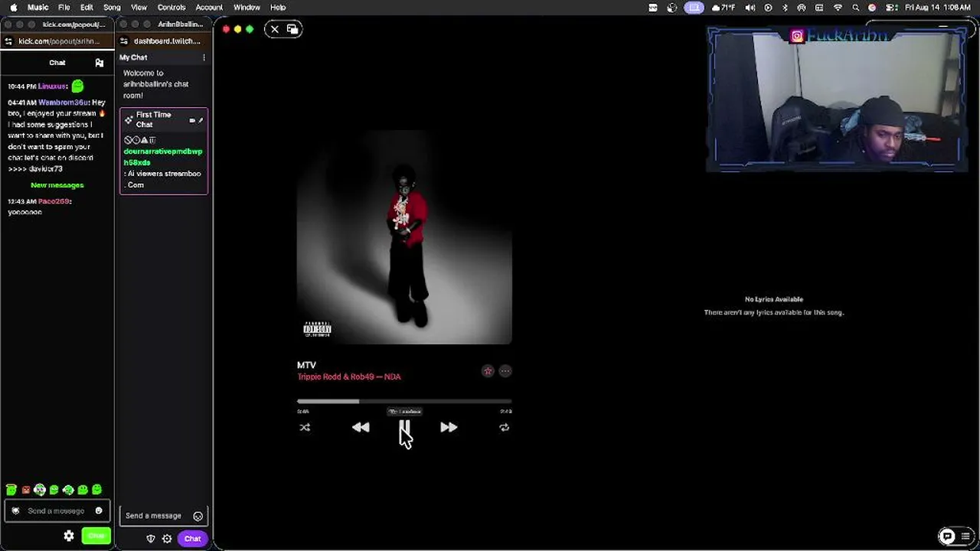The width and height of the screenshot is (980, 551).
Task: Exit the full screen player with the X button
Action: 275,29
